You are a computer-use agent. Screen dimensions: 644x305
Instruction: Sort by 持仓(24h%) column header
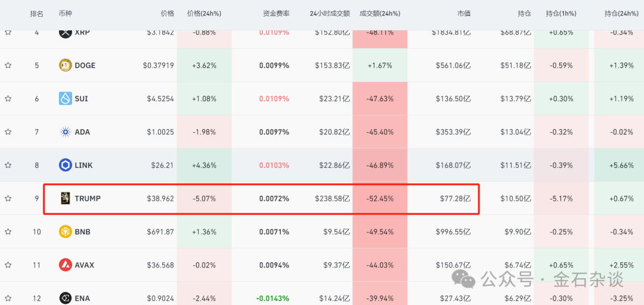(x=620, y=14)
